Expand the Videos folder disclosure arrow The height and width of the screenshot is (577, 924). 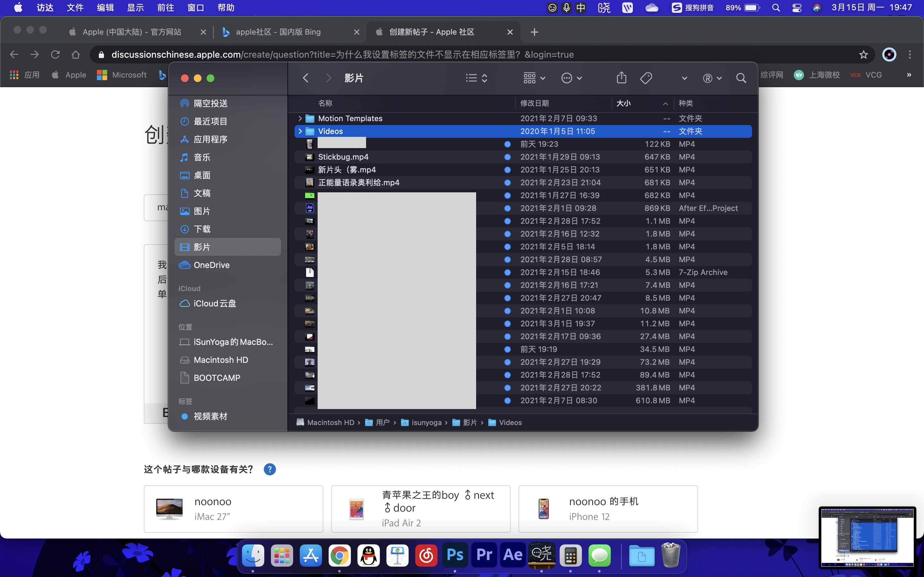point(300,131)
